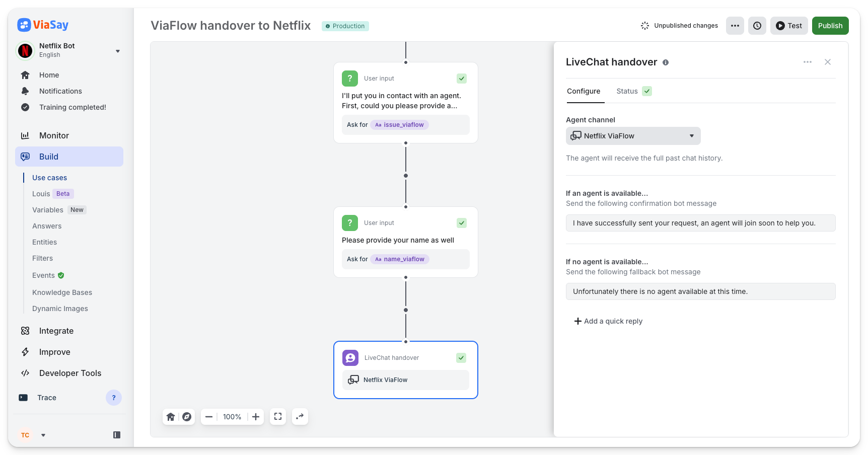Click the name_viaflow variable chip
Viewport: 868px width, 455px height.
tap(400, 259)
